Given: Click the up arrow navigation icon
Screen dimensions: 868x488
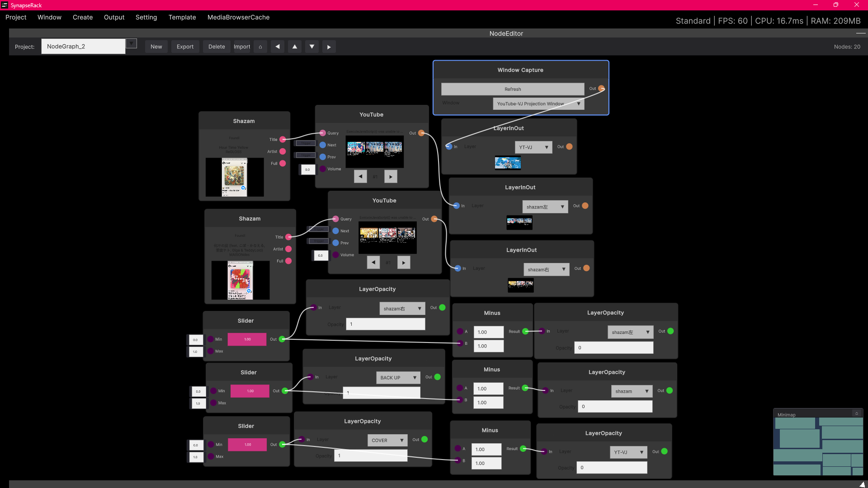Looking at the screenshot, I should tap(295, 47).
